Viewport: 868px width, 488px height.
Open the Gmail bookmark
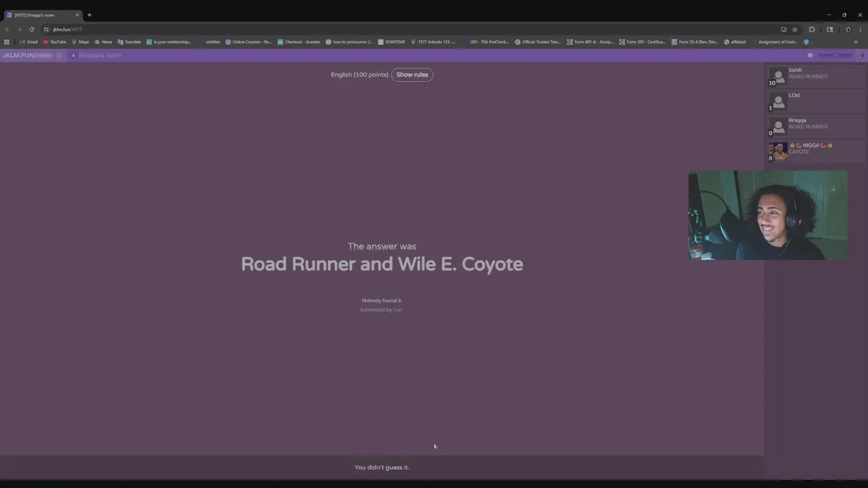click(29, 42)
